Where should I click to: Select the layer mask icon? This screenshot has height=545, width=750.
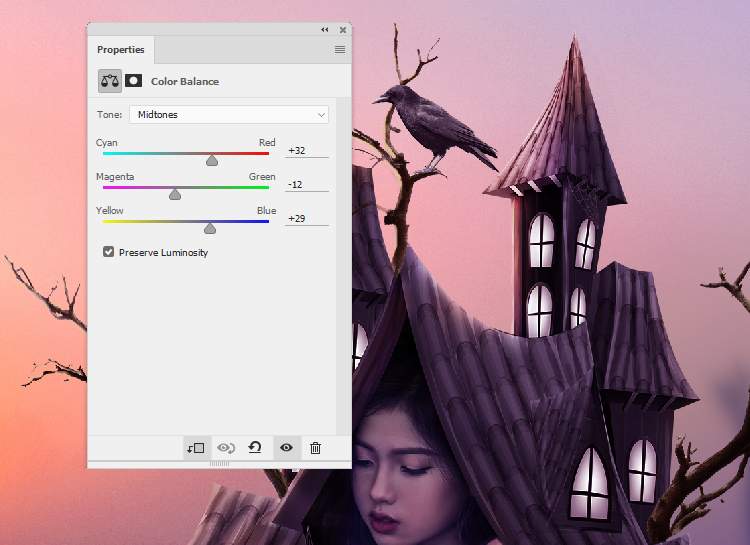click(x=133, y=80)
